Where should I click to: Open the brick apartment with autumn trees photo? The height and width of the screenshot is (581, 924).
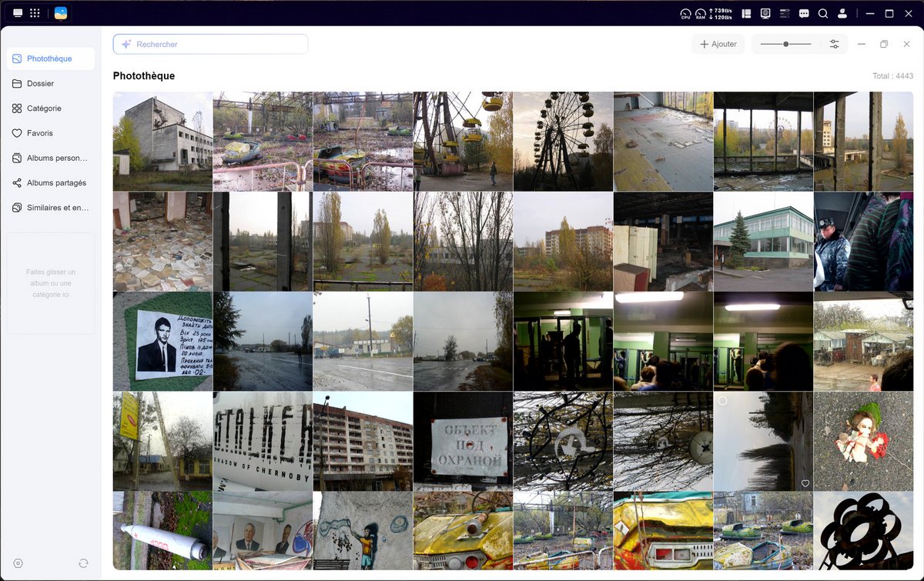563,242
